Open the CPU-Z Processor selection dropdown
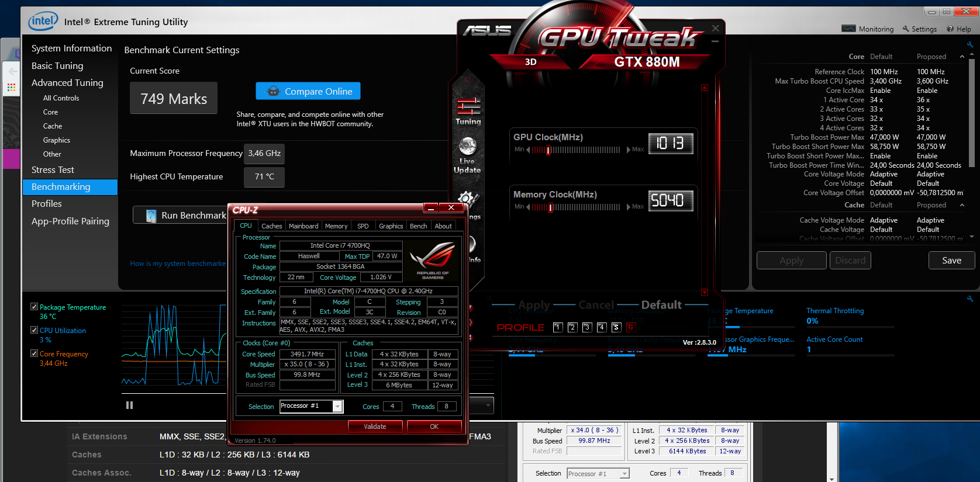 pos(337,406)
